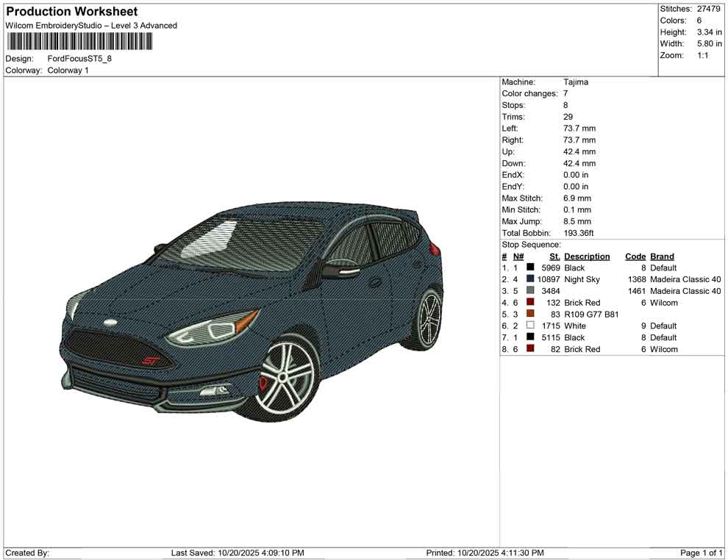
Task: Click the White color swatch in row 6
Action: (x=530, y=326)
